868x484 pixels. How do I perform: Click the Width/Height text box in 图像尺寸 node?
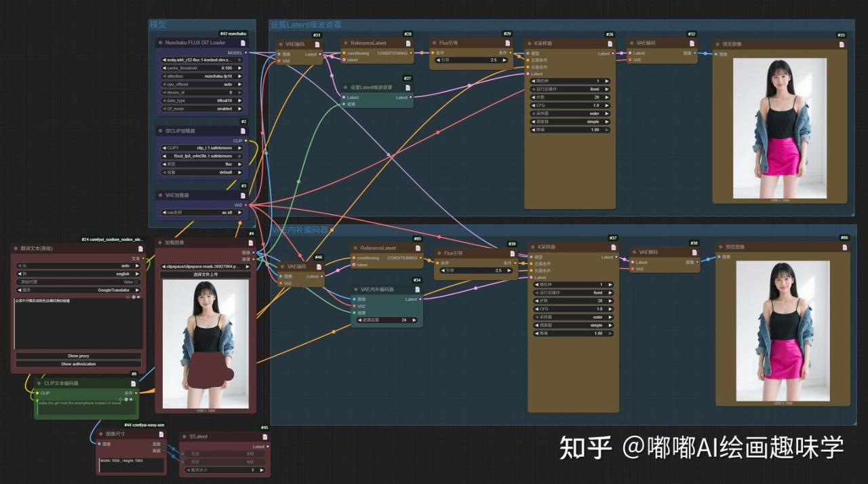(x=131, y=464)
